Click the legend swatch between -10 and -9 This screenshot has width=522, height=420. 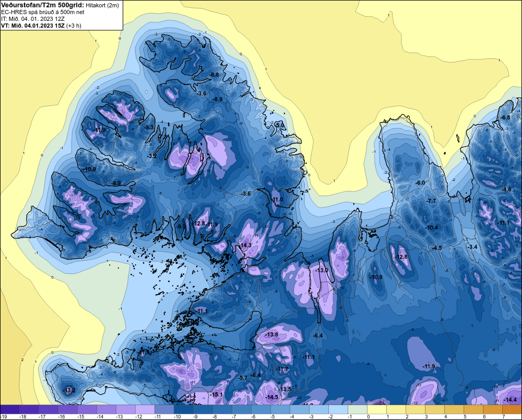coord(183,409)
